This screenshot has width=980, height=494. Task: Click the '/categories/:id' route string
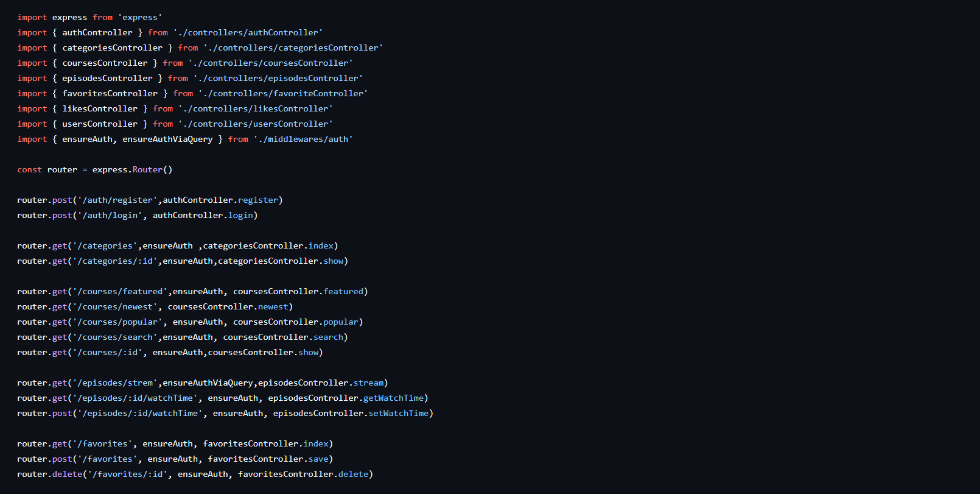point(115,261)
